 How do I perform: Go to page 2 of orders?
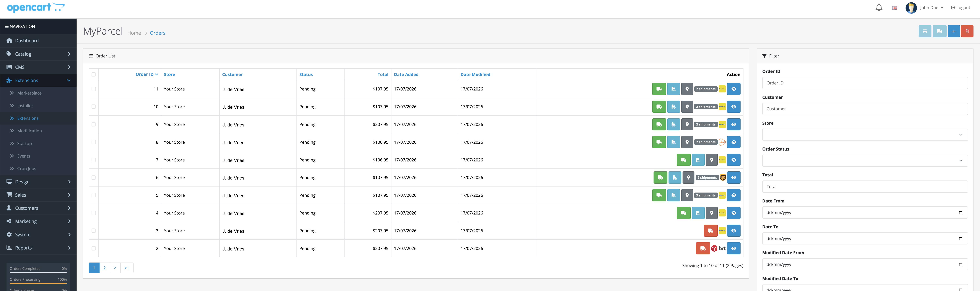coord(105,268)
